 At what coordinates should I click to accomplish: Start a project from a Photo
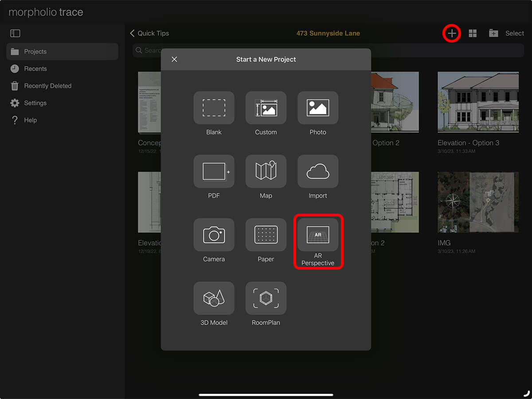point(317,108)
